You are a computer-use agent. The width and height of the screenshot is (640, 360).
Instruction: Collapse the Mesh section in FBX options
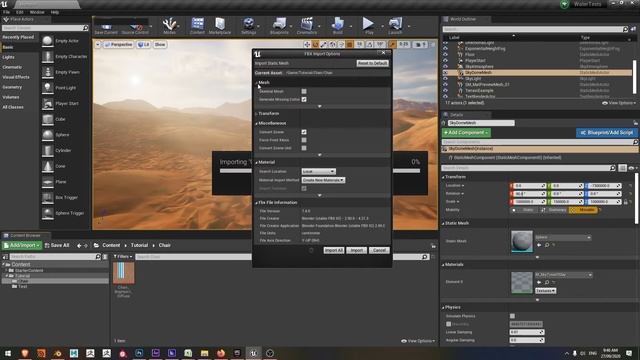256,82
